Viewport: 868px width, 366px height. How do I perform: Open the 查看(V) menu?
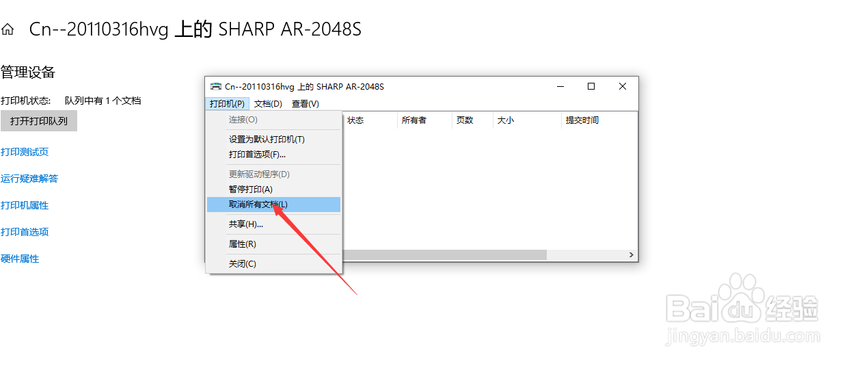coord(306,104)
